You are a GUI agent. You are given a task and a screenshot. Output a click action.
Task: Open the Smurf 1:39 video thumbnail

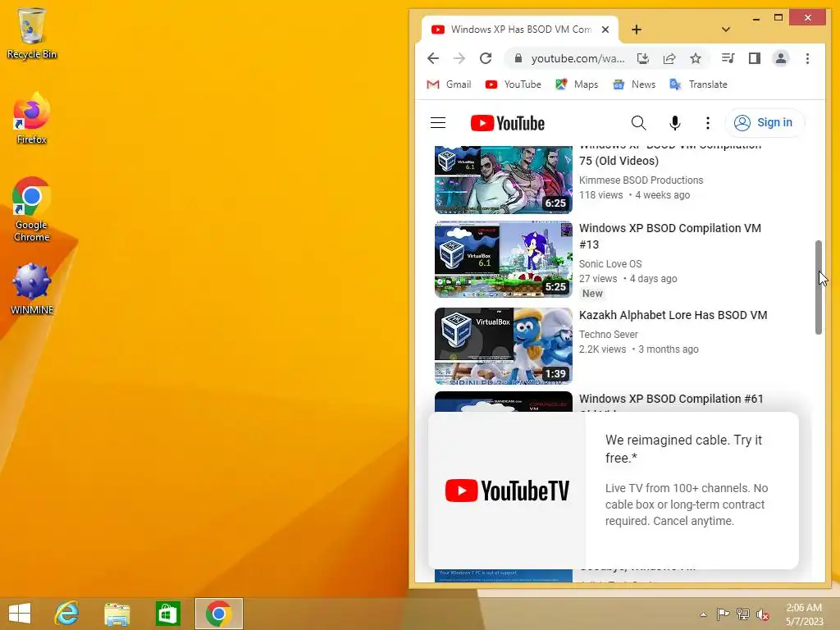click(504, 346)
